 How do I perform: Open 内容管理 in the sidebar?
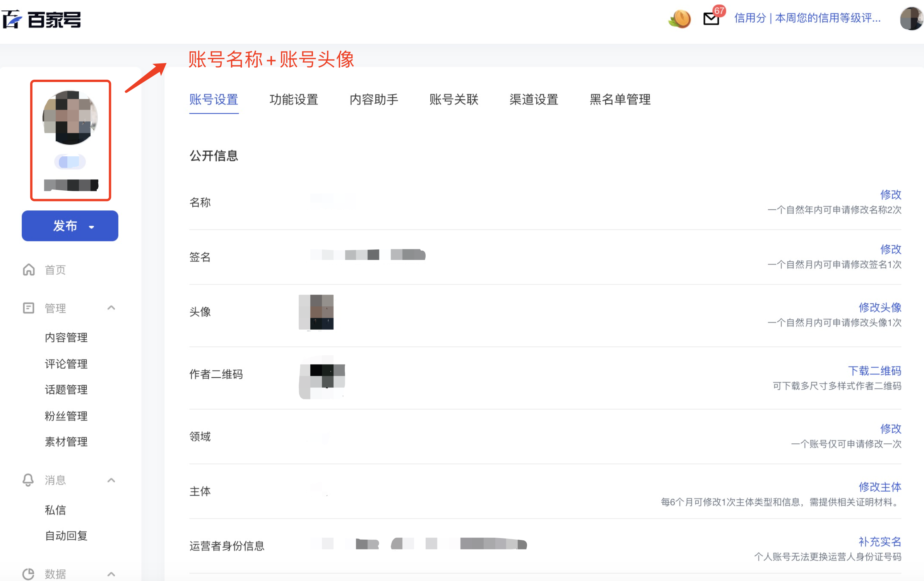point(66,337)
